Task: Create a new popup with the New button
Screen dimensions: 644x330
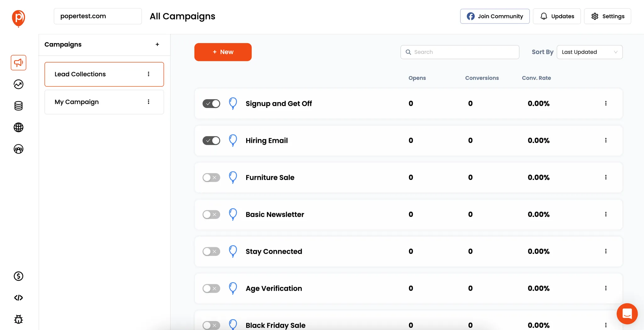Action: 223,52
